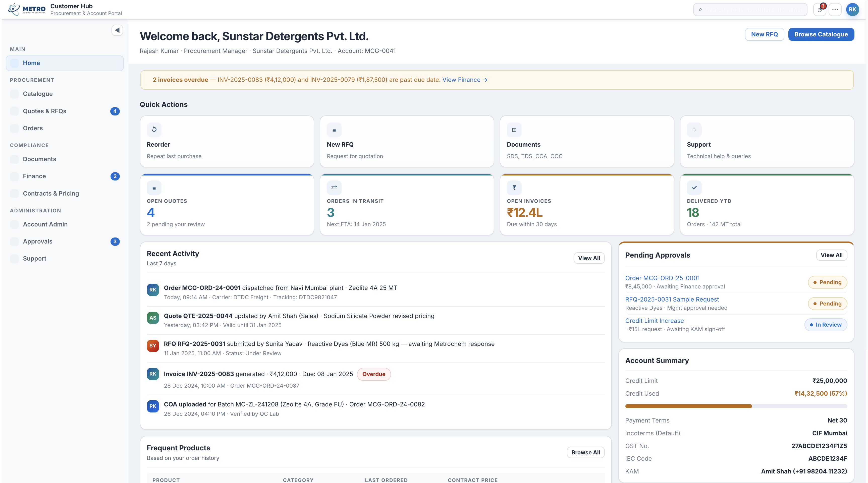The height and width of the screenshot is (483, 868).
Task: Click the RK user avatar
Action: click(x=852, y=10)
